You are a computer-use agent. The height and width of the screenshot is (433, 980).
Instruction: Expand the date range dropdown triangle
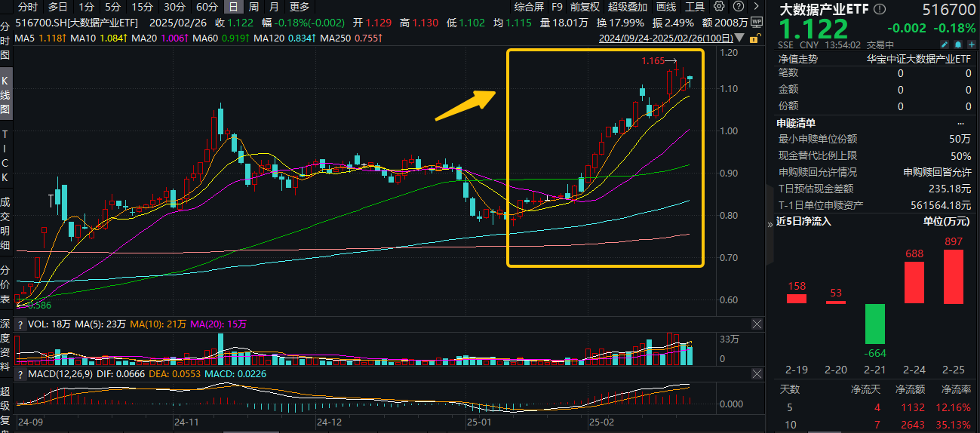tap(739, 38)
